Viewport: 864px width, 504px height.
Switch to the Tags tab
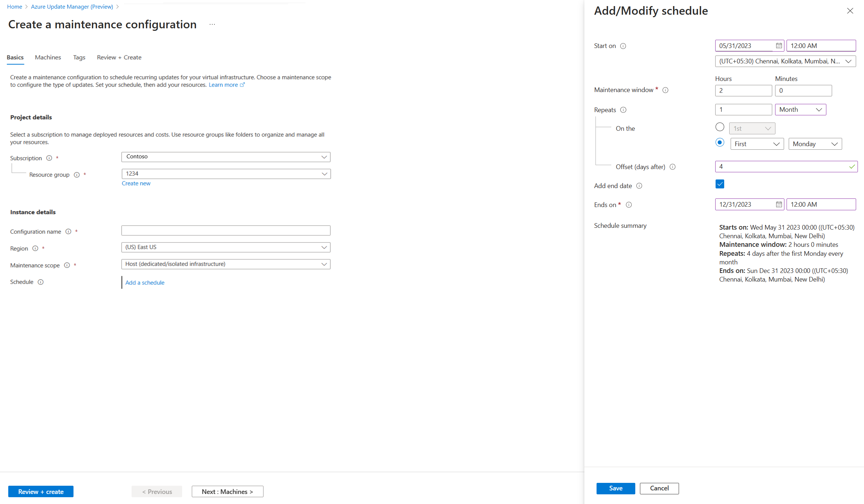point(79,57)
